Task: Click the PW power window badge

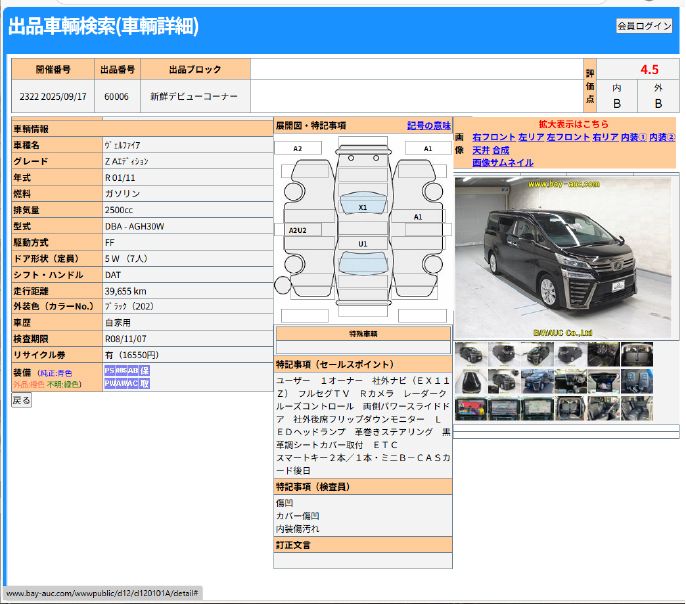Action: tap(111, 383)
